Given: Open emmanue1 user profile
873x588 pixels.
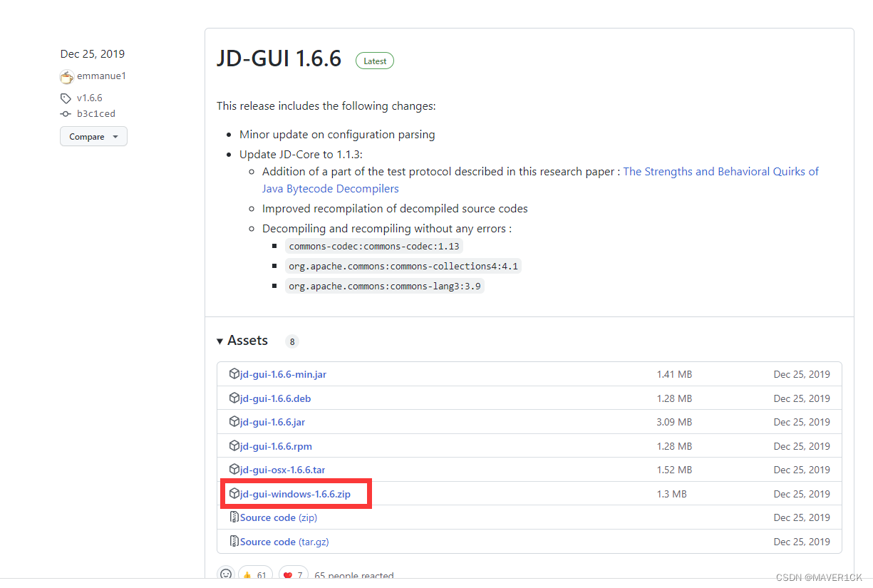Looking at the screenshot, I should click(101, 76).
